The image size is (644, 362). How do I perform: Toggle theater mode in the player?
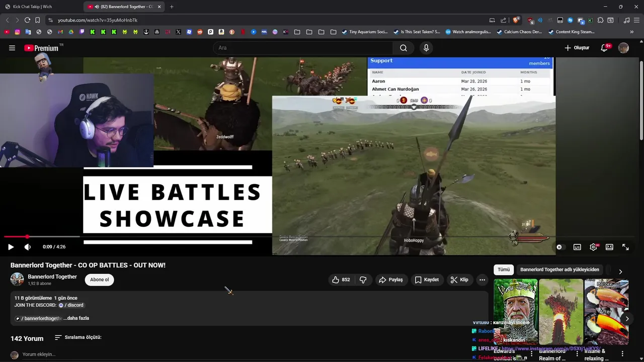pos(609,247)
